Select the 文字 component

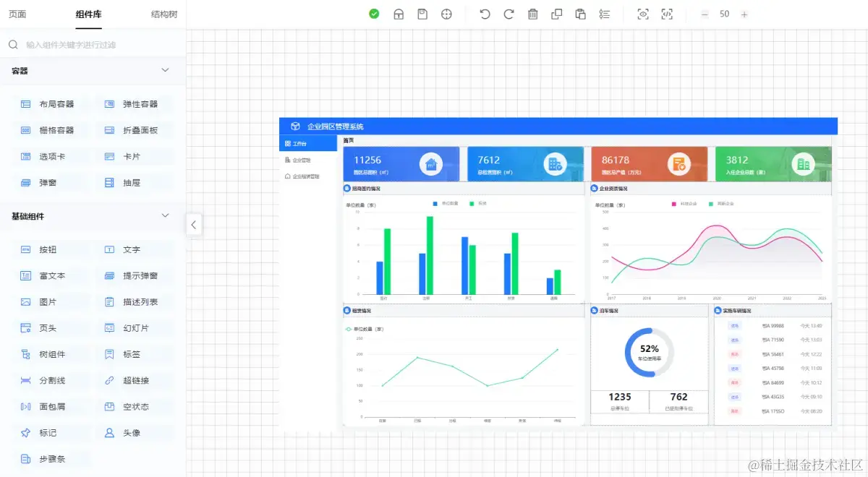[x=135, y=249]
